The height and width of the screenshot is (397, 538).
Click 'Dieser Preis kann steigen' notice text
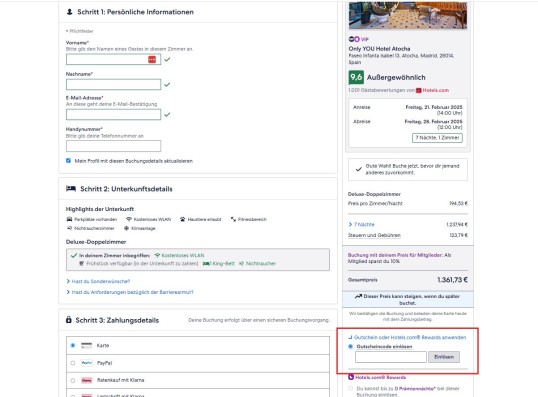click(411, 300)
